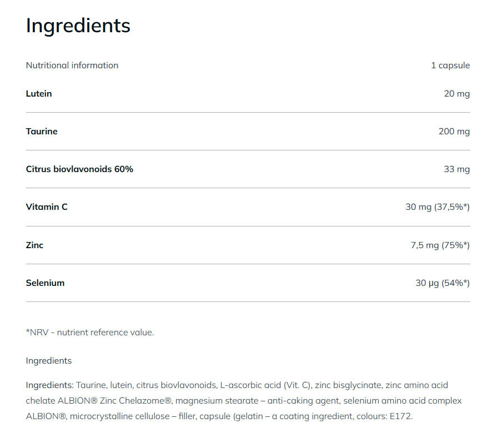The image size is (503, 448).
Task: Click the 33 mg bioflavonoids value
Action: click(x=456, y=169)
